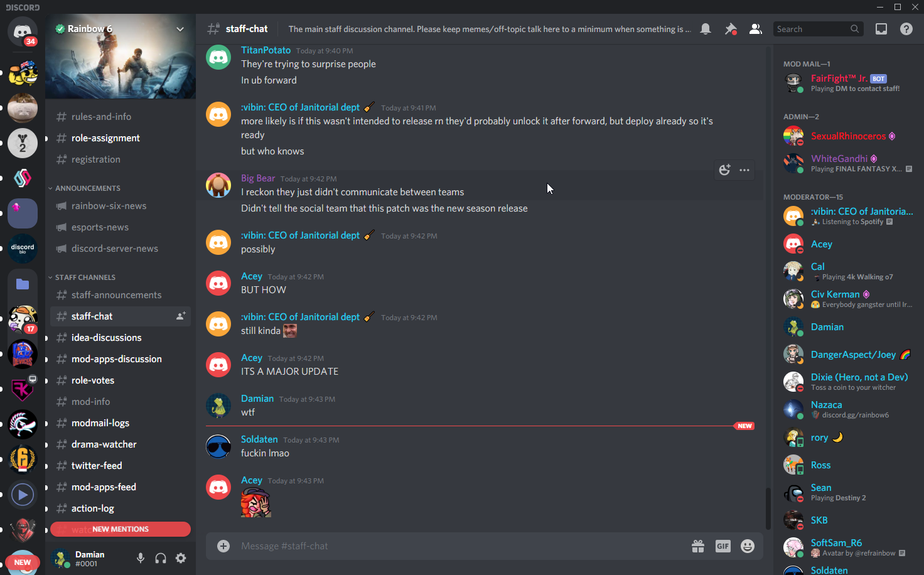Open user settings gear icon
This screenshot has width=924, height=575.
[181, 558]
